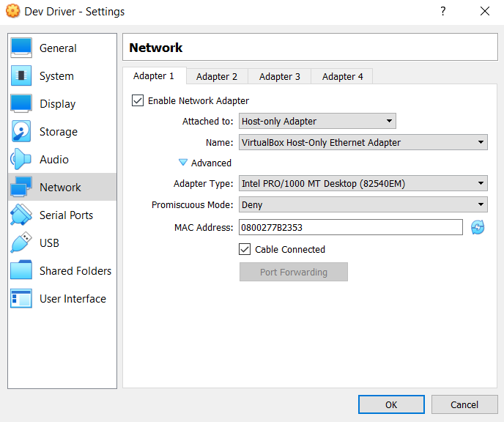Click the disabled Port Forwarding button
The image size is (504, 422).
click(294, 272)
